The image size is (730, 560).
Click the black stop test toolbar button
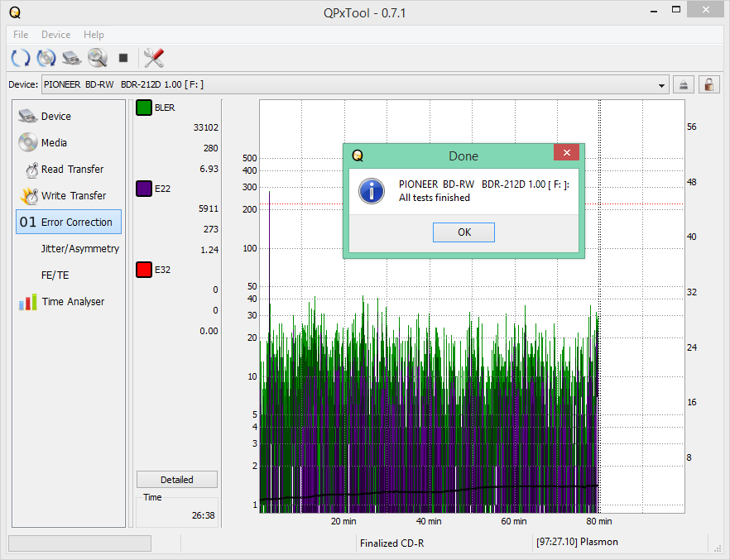click(122, 58)
